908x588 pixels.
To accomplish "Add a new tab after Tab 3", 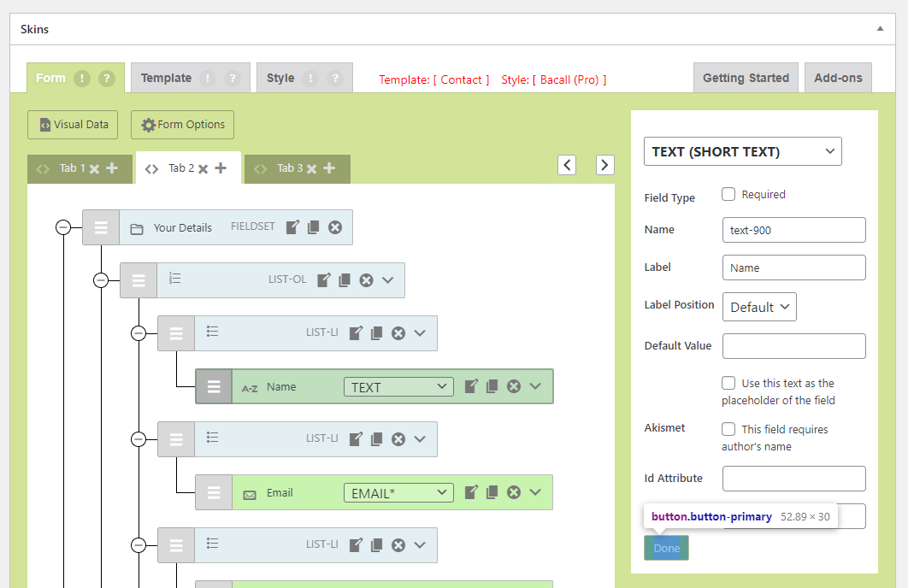I will [x=329, y=168].
